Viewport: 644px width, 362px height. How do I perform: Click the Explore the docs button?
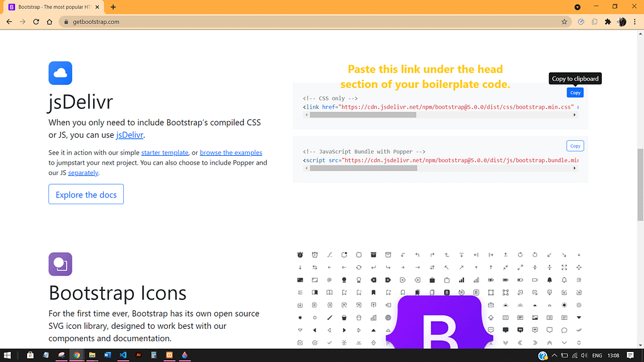tap(86, 194)
